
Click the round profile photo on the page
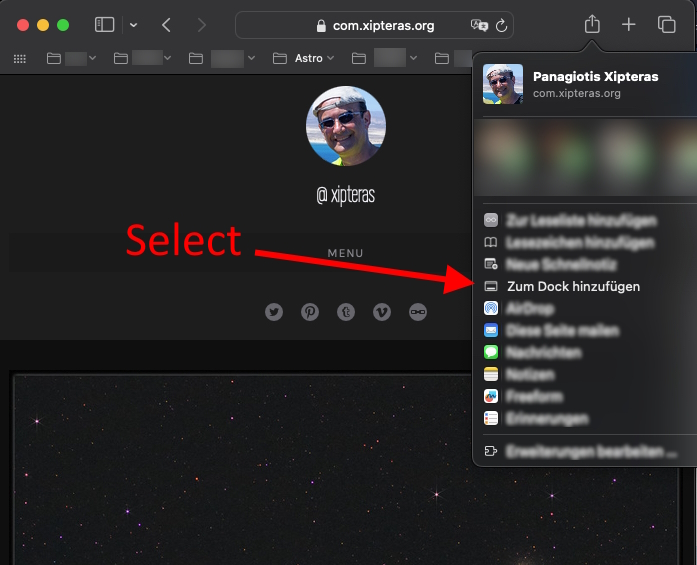point(346,126)
